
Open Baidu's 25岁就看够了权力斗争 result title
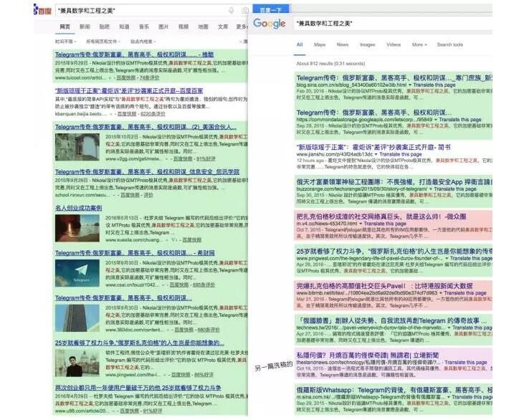pos(139,343)
